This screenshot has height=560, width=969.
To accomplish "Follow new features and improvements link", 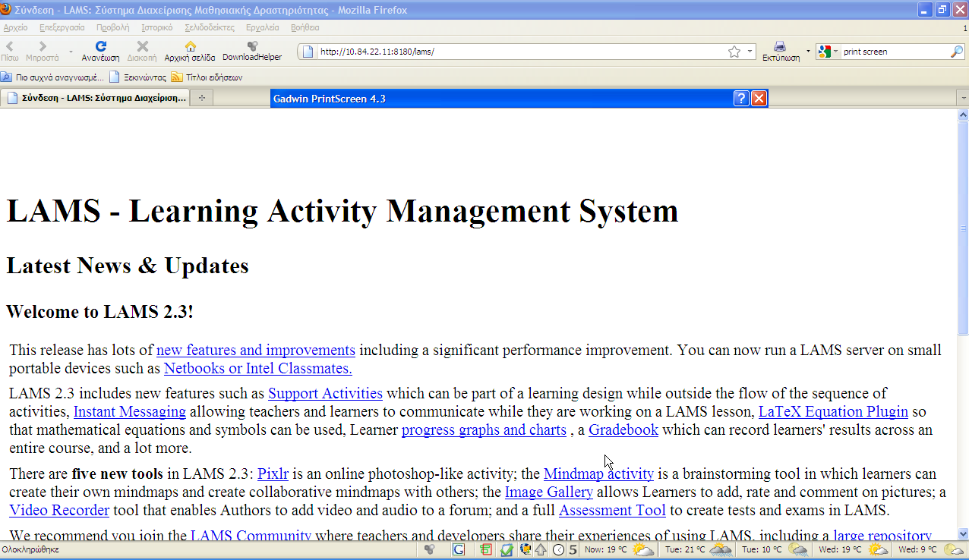I will pyautogui.click(x=256, y=350).
